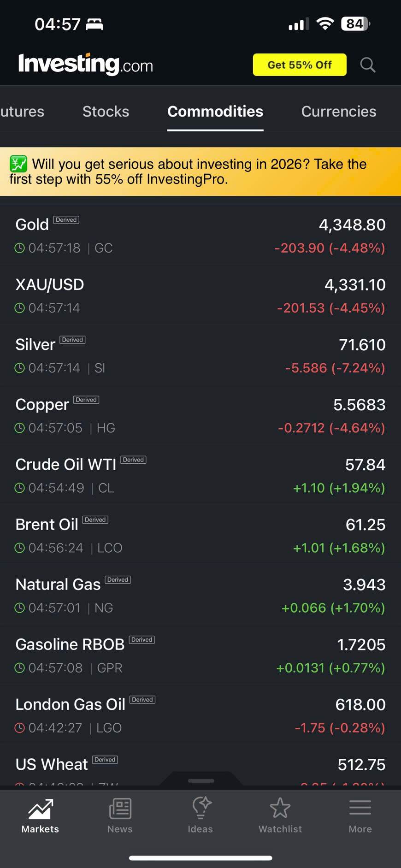Open the Ideas lightbulb icon

[200, 809]
